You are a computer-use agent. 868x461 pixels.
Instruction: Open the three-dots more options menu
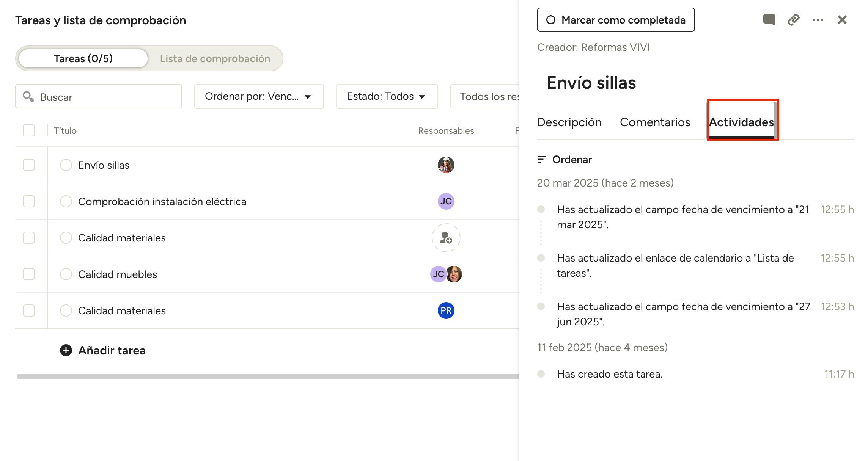coord(818,20)
